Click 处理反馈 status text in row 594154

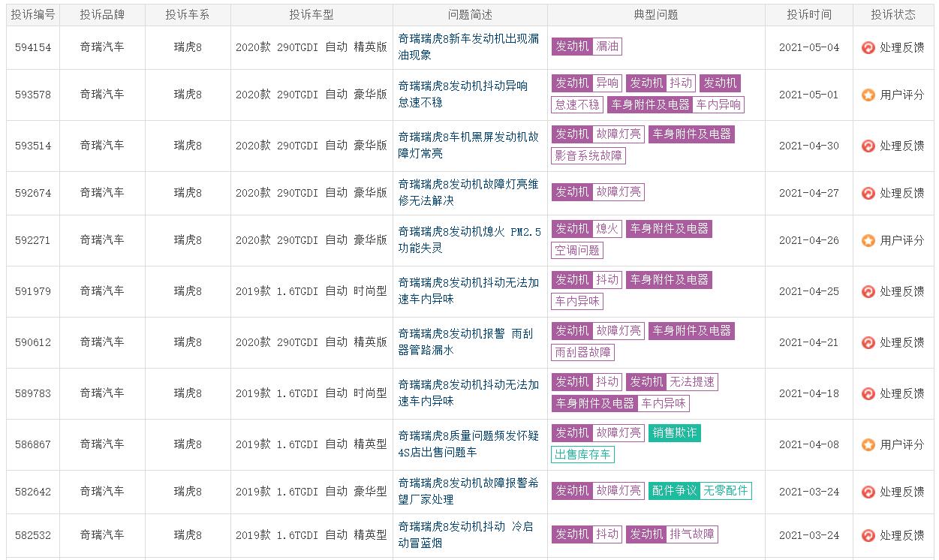point(902,47)
